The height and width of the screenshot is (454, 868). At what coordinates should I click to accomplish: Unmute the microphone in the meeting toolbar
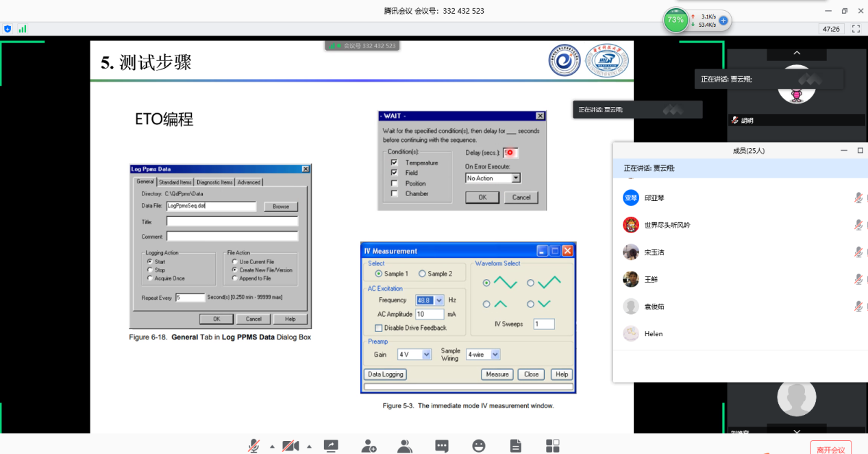[x=253, y=446]
